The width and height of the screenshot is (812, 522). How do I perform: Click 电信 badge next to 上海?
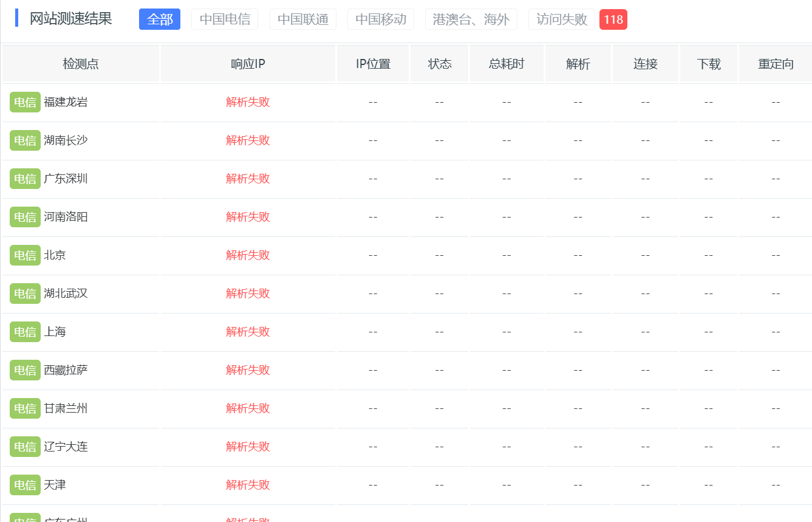25,332
